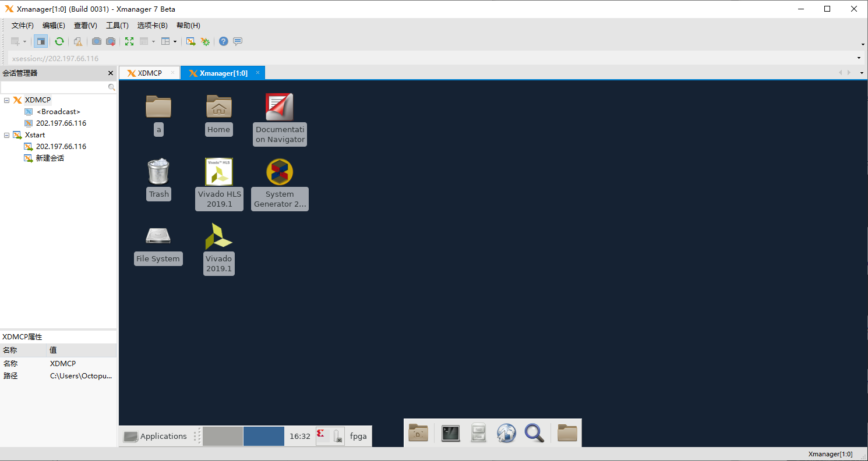Viewport: 868px width, 461px height.
Task: Open the Applications menu on the remote taskbar
Action: coord(158,436)
